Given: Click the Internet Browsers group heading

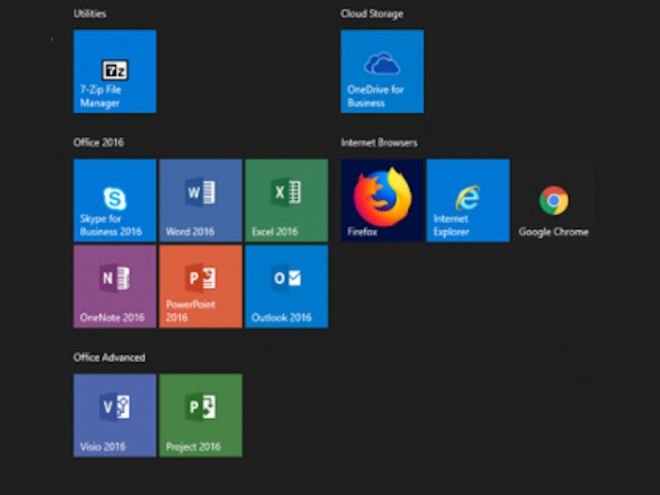Looking at the screenshot, I should pos(379,143).
